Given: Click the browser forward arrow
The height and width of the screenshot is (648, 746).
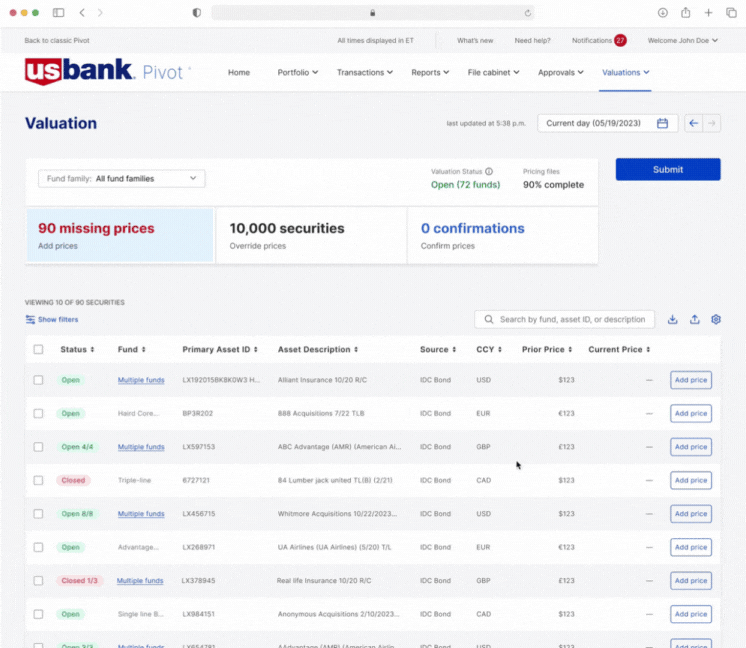Looking at the screenshot, I should pos(100,13).
